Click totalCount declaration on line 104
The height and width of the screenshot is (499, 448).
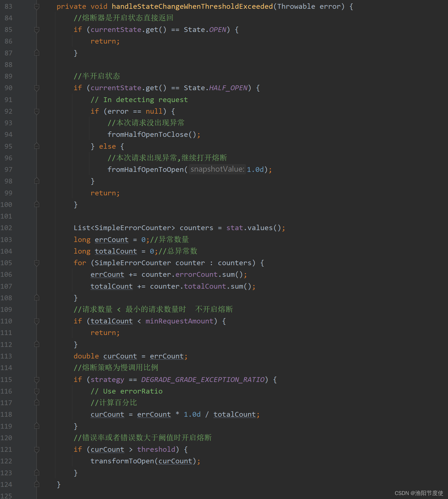pyautogui.click(x=116, y=251)
